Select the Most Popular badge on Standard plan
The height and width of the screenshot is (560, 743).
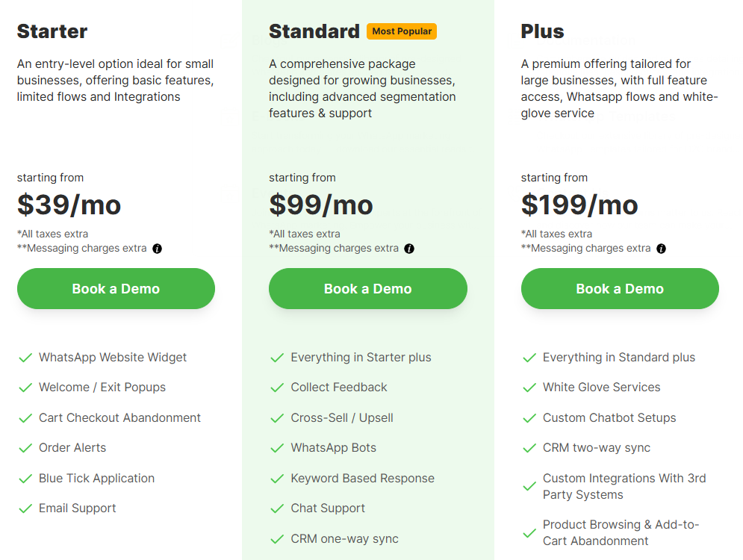pos(402,31)
